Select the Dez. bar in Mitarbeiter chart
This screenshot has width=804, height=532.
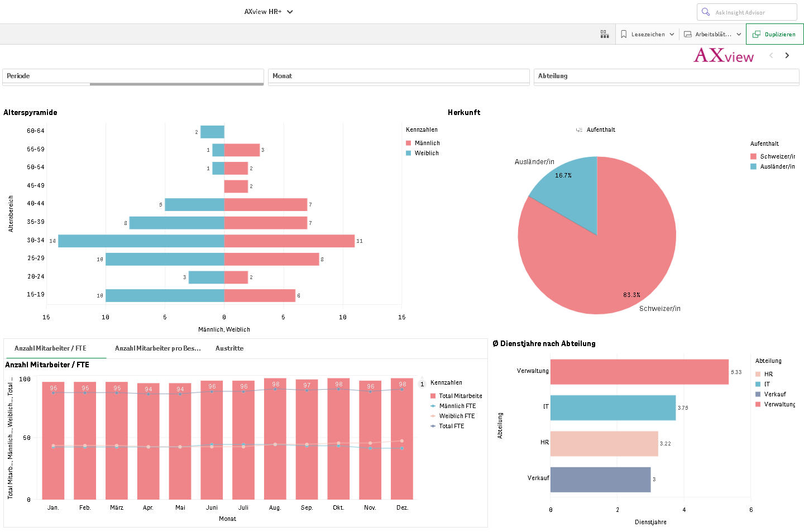pyautogui.click(x=402, y=439)
